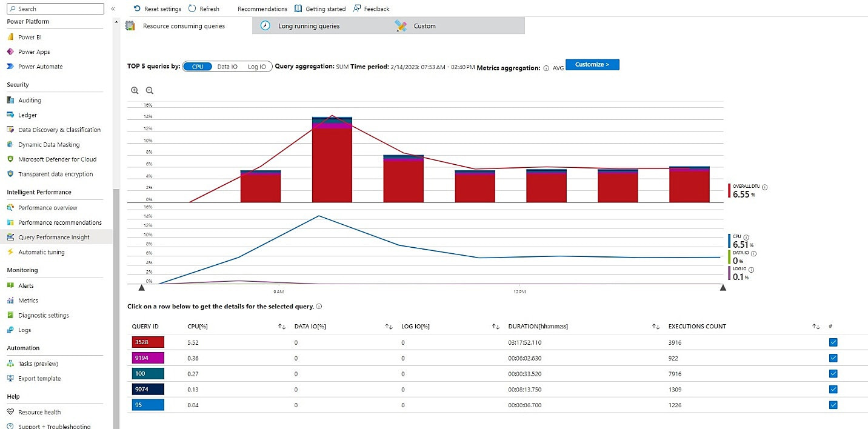Image resolution: width=868 pixels, height=429 pixels.
Task: Click the zoom-out magnifier above the chart
Action: pos(149,90)
